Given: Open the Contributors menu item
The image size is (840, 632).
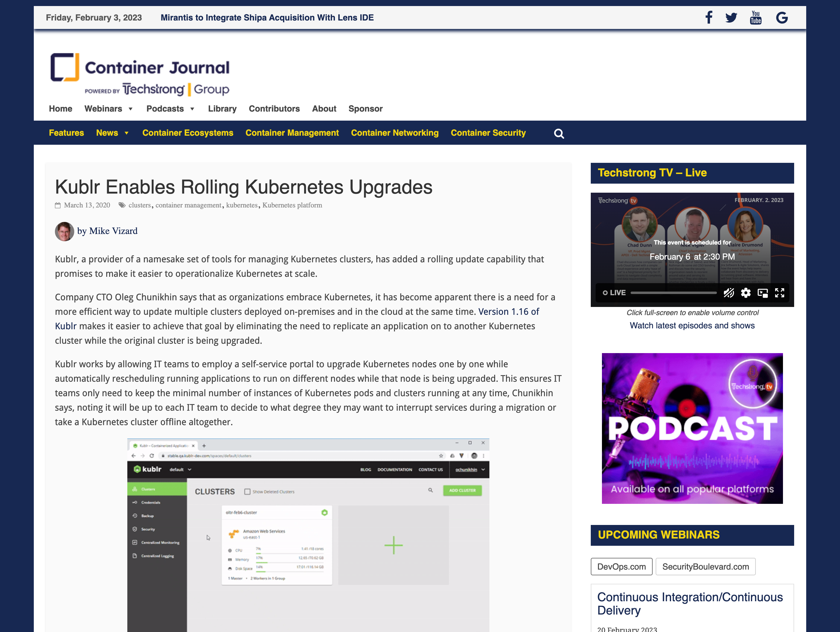Looking at the screenshot, I should click(274, 109).
